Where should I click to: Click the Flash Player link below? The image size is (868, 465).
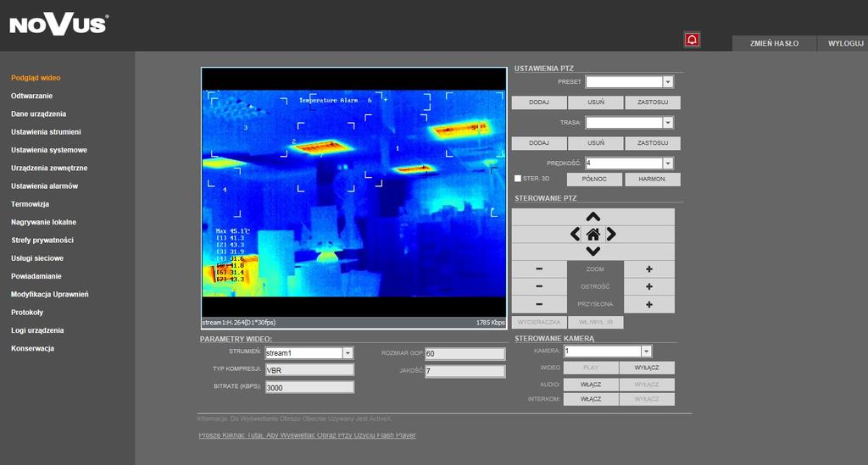tap(307, 435)
